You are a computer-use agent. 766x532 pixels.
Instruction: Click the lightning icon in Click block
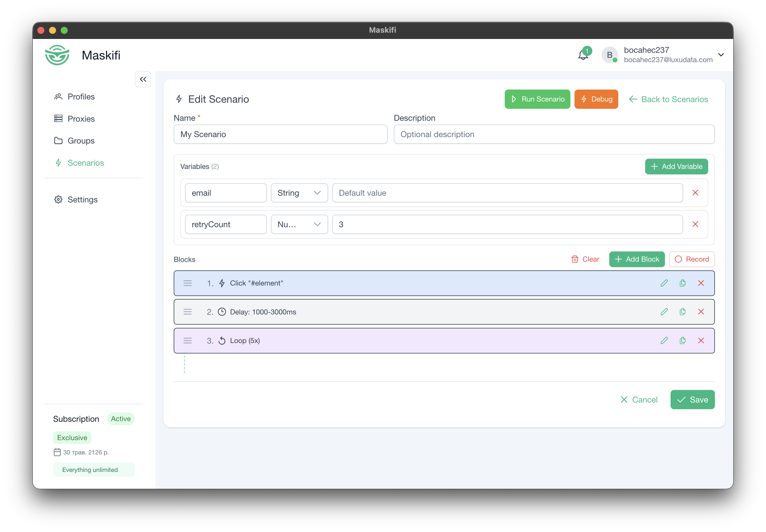(222, 283)
